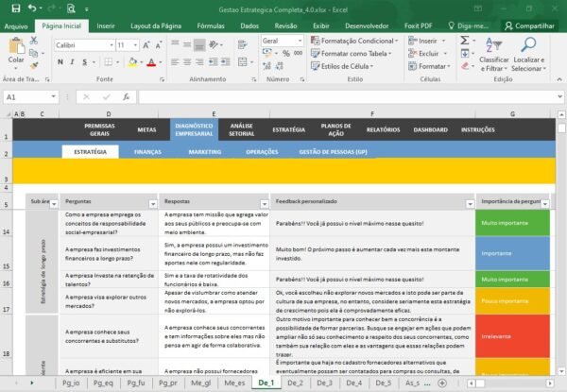
Task: Open Print Preview from quick access toolbar
Action: tap(71, 9)
